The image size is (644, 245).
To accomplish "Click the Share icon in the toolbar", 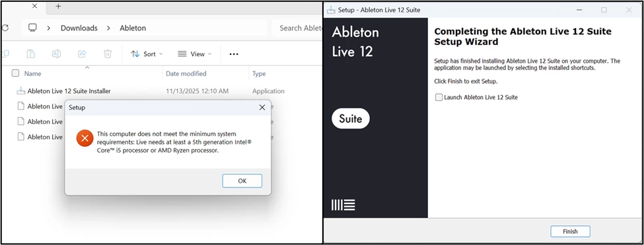I will [x=82, y=53].
